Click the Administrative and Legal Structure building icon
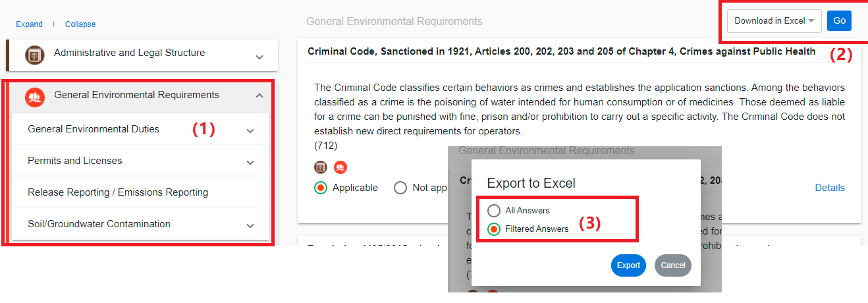868x303 pixels. tap(35, 55)
